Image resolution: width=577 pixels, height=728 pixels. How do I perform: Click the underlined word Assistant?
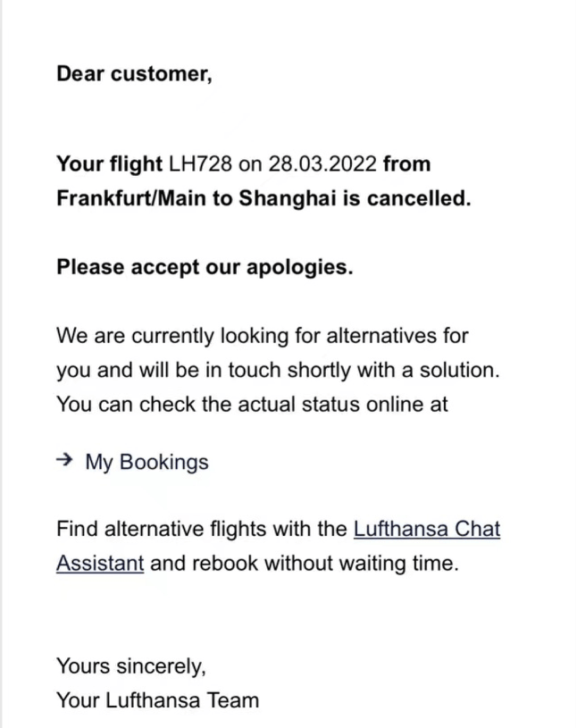click(x=100, y=564)
